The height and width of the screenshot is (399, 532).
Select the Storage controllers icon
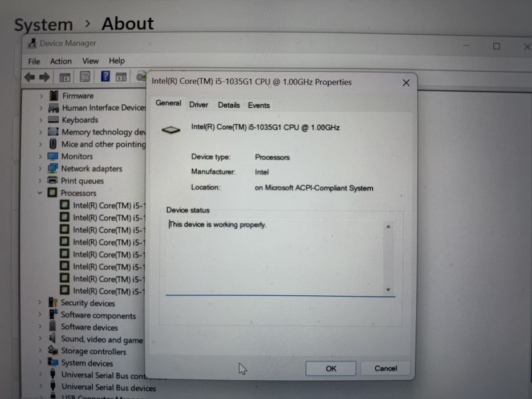[x=52, y=350]
